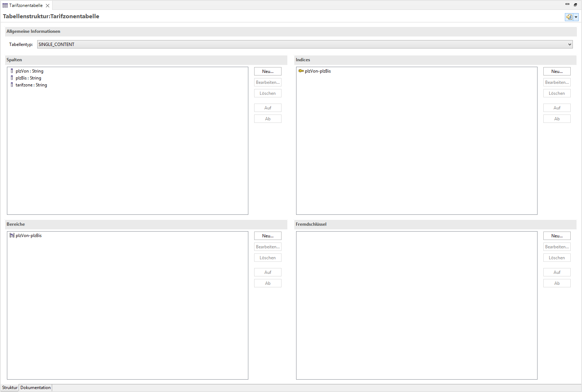Click Neu... button in Indices section
Image resolution: width=582 pixels, height=392 pixels.
557,71
